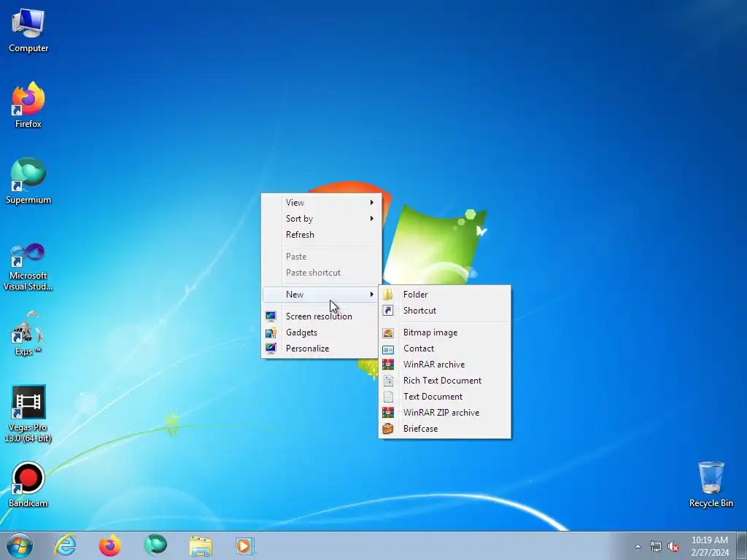Launch Supermium from the taskbar
This screenshot has width=747, height=560.
point(155,545)
